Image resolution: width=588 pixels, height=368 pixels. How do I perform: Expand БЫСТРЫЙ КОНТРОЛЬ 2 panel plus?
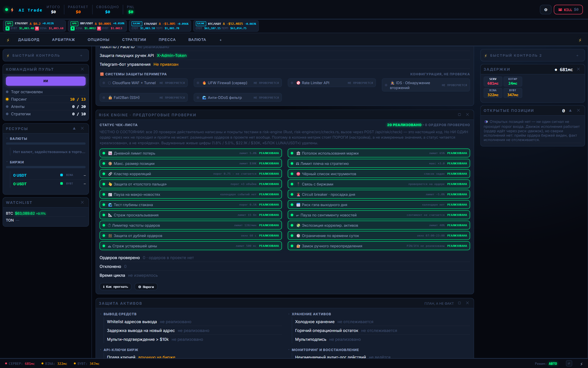tap(578, 55)
